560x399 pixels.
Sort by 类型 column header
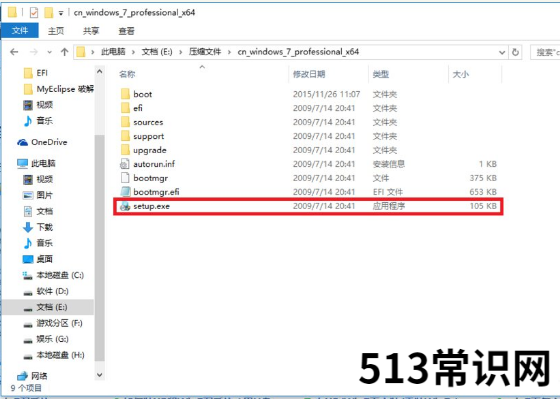tap(381, 74)
